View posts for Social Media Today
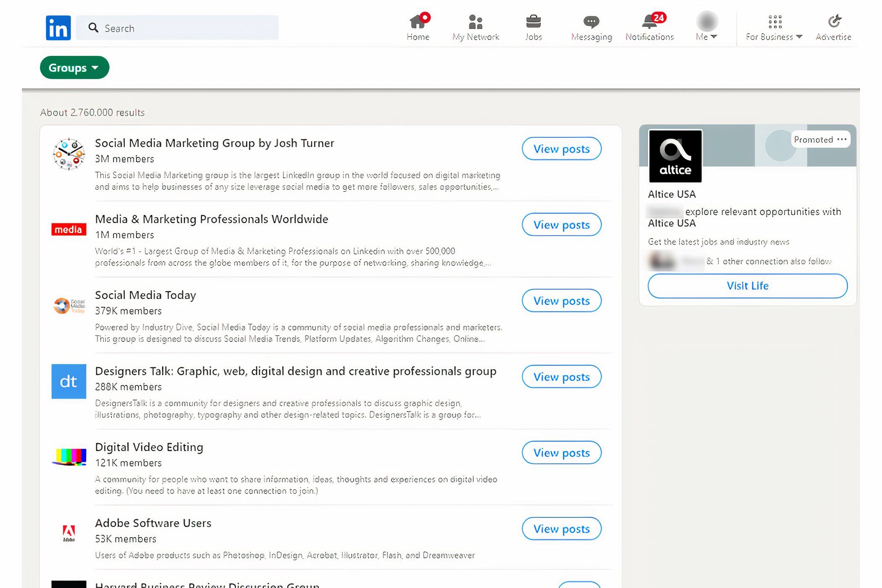 [562, 301]
